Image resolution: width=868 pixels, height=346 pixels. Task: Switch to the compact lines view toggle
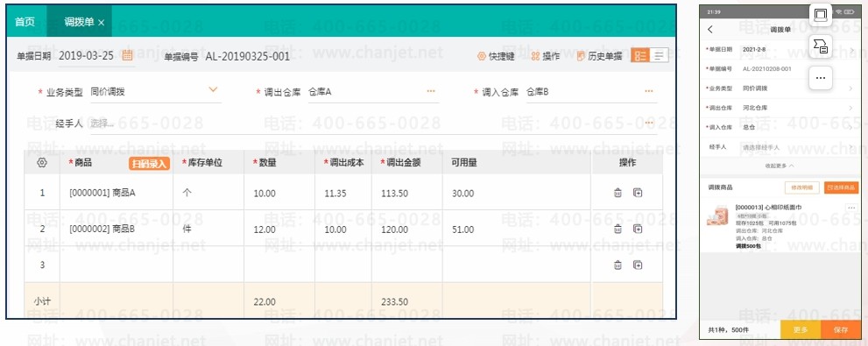click(660, 55)
